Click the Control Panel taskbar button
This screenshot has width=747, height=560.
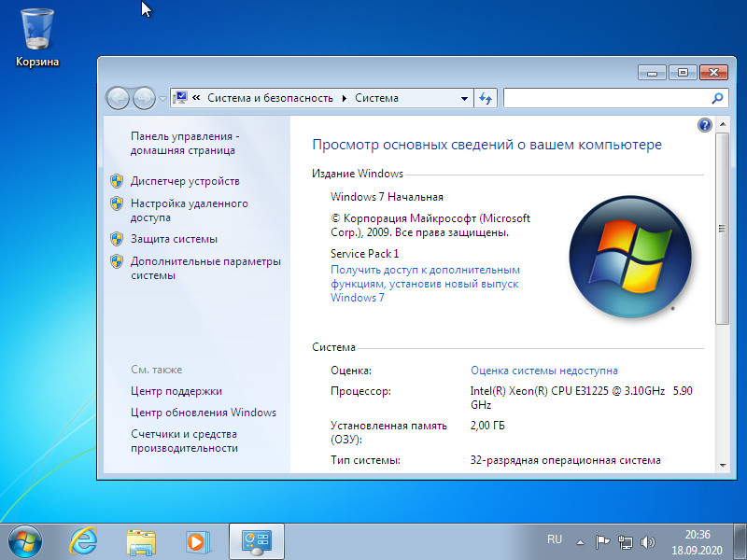pyautogui.click(x=256, y=541)
